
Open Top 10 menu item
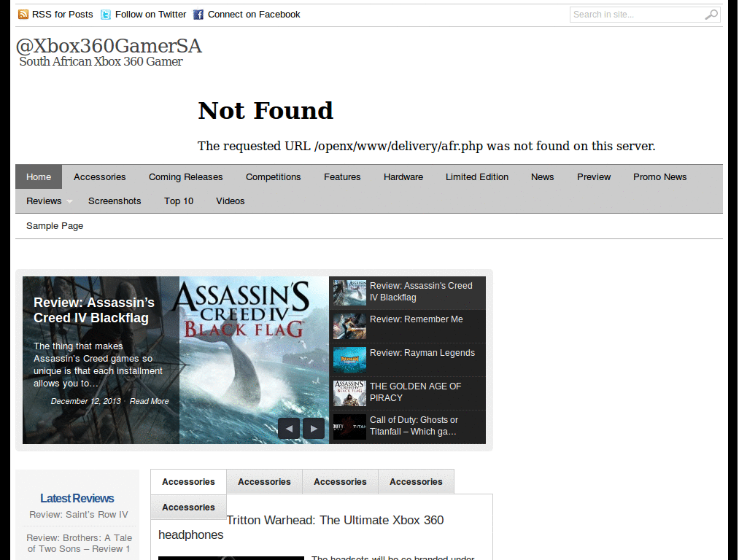coord(179,201)
